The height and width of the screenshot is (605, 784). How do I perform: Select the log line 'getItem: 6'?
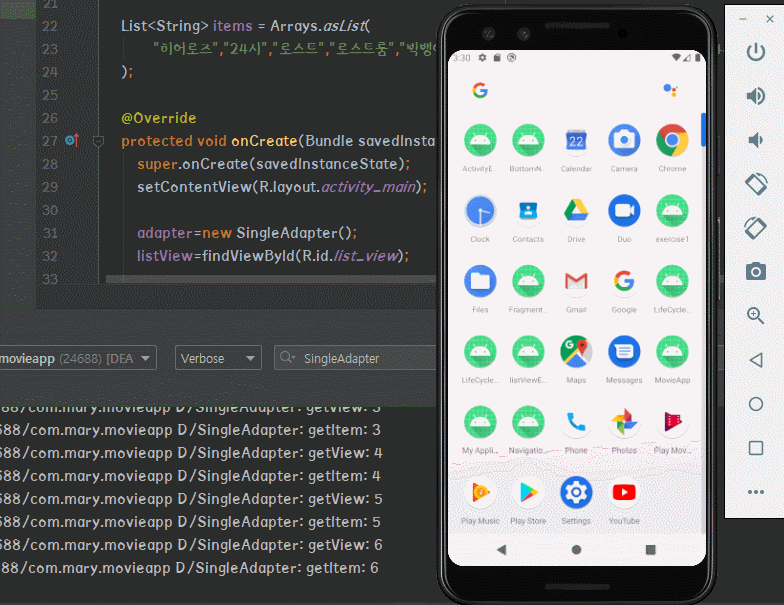[189, 568]
